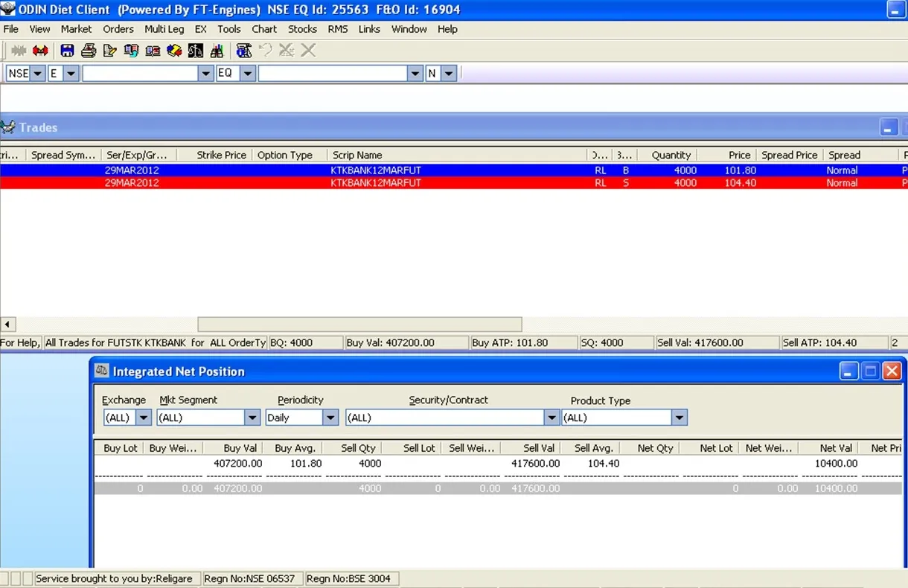Image resolution: width=908 pixels, height=588 pixels.
Task: Open the NSE exchange dropdown
Action: point(38,74)
